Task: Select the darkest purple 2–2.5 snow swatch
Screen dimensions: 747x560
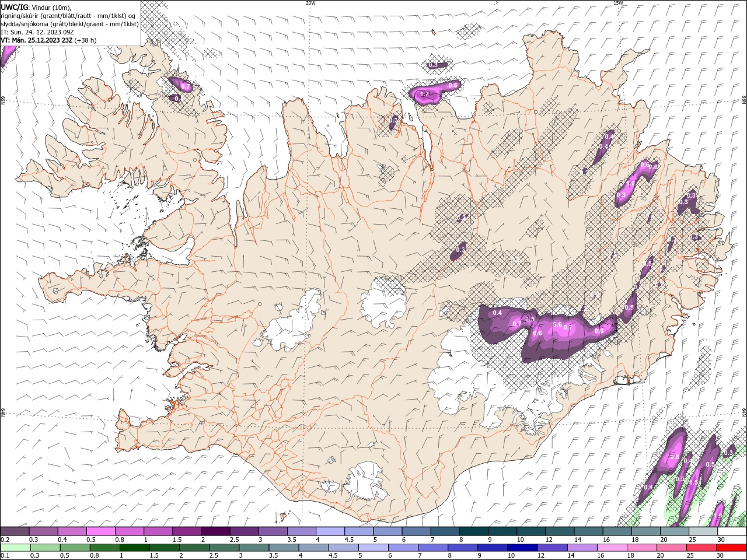Action: 215,531
